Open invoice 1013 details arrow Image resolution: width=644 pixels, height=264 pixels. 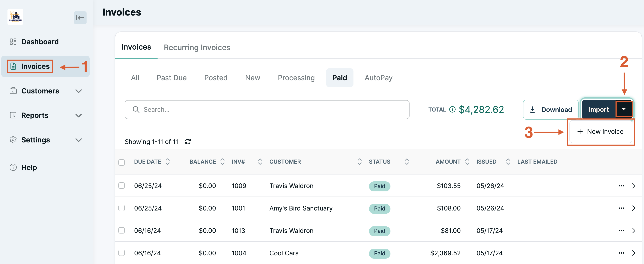634,231
